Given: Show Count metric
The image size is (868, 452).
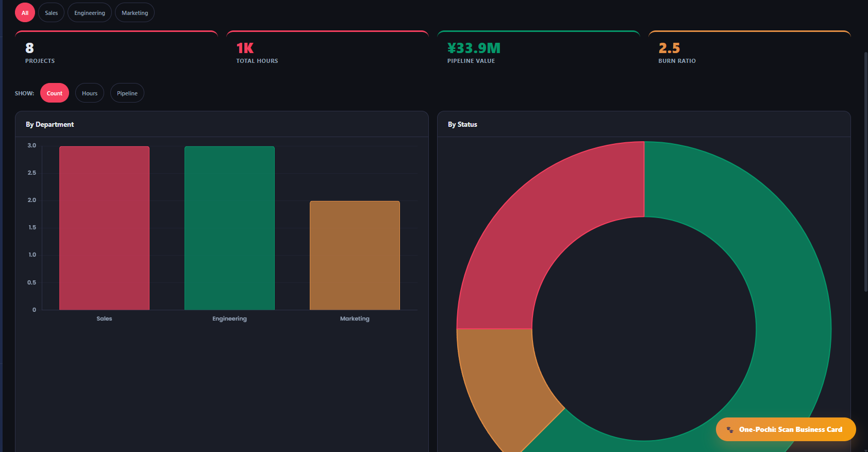Looking at the screenshot, I should (55, 93).
